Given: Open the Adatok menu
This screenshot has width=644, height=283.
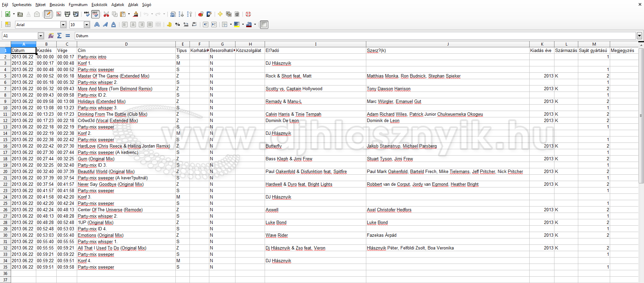Looking at the screenshot, I should (x=118, y=5).
